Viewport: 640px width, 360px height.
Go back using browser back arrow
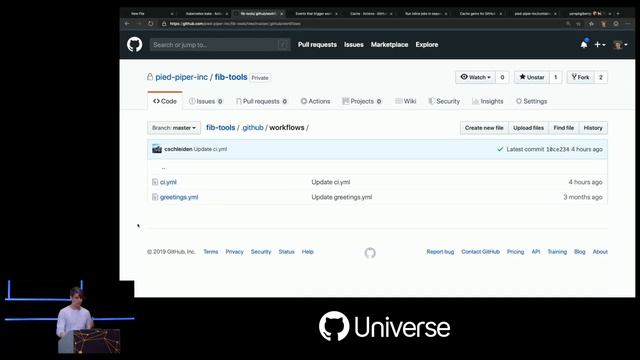click(127, 24)
